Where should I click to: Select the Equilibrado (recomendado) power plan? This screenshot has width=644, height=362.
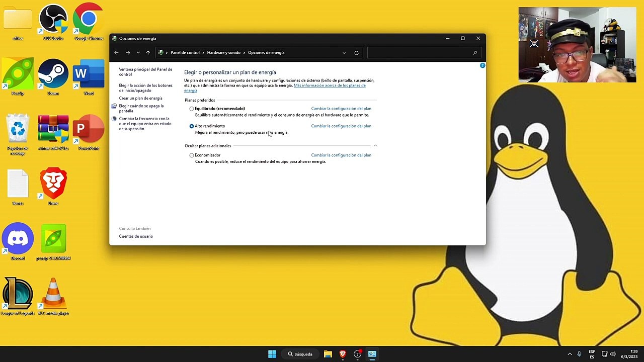click(192, 109)
